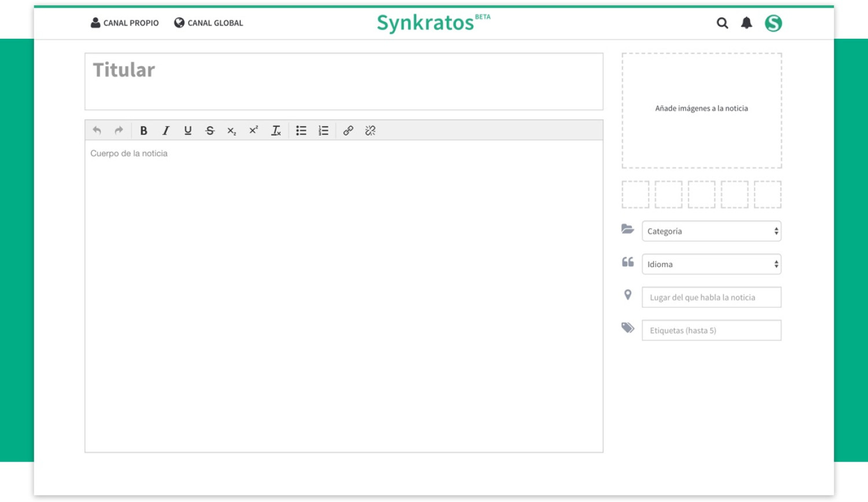Apply superscript formatting

tap(253, 130)
